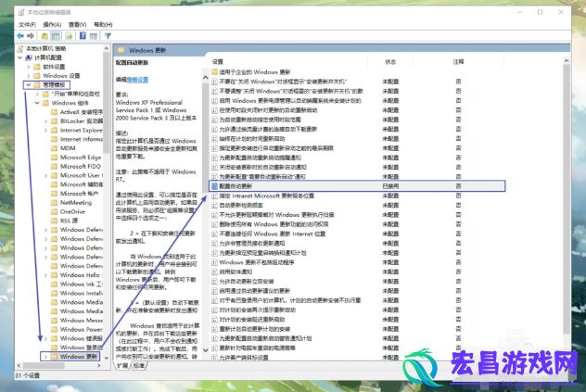
Task: Expand the BitLocker tree node
Action: pos(45,121)
